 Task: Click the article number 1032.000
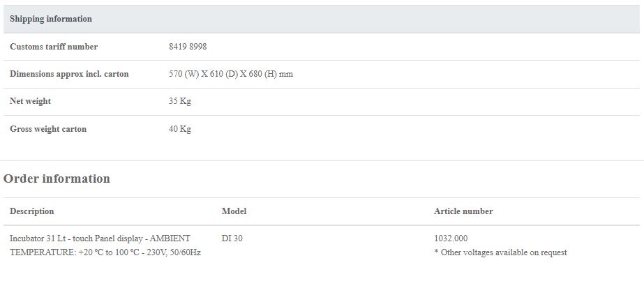pyautogui.click(x=451, y=238)
